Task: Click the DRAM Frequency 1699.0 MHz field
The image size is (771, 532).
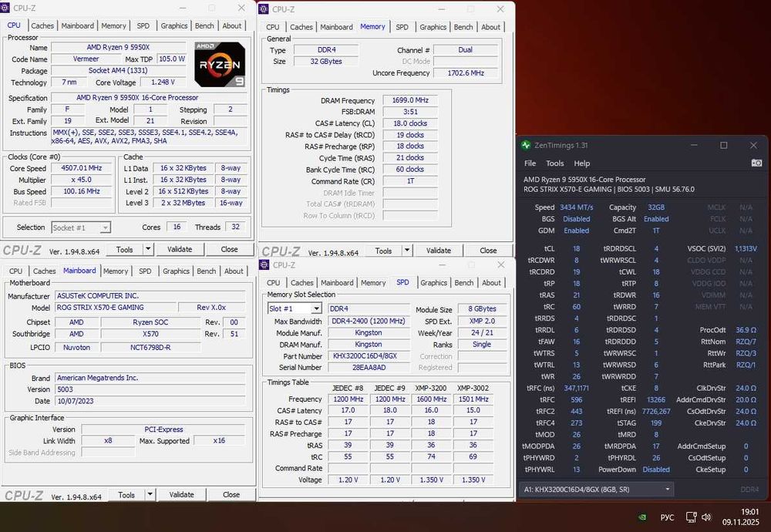Action: [x=410, y=99]
